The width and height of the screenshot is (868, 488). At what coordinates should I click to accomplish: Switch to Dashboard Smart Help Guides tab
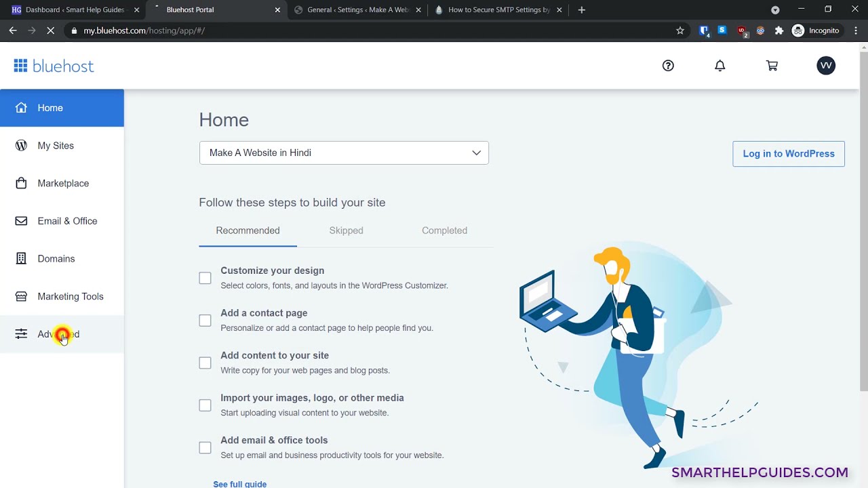[75, 10]
